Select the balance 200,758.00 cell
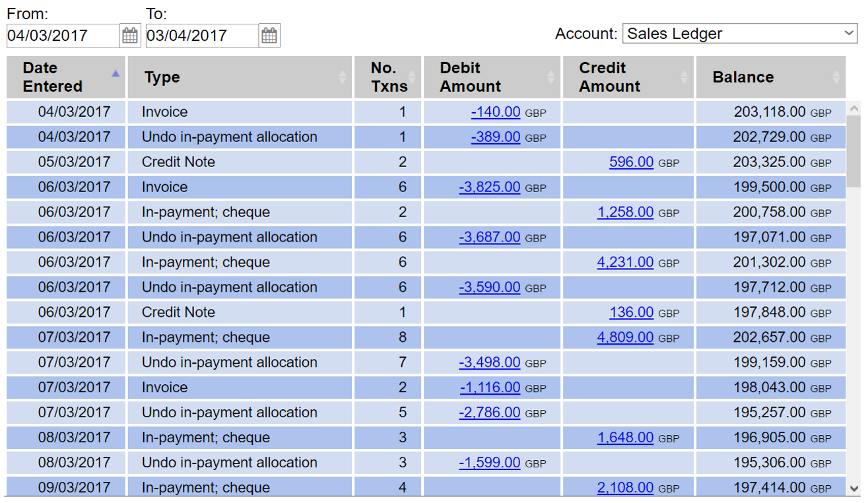The image size is (868, 503). (x=770, y=213)
